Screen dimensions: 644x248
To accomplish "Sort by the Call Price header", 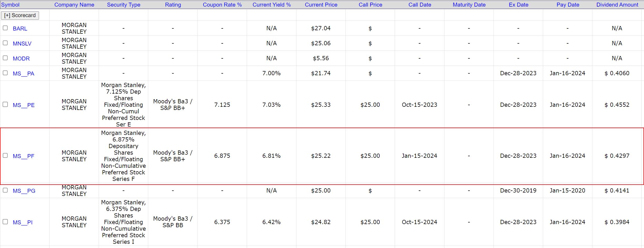I will (370, 5).
